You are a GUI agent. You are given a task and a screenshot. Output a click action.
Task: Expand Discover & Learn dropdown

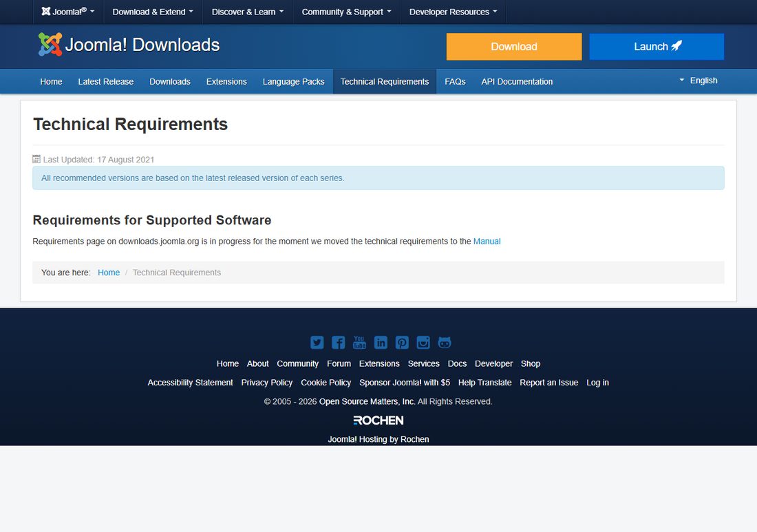click(248, 12)
